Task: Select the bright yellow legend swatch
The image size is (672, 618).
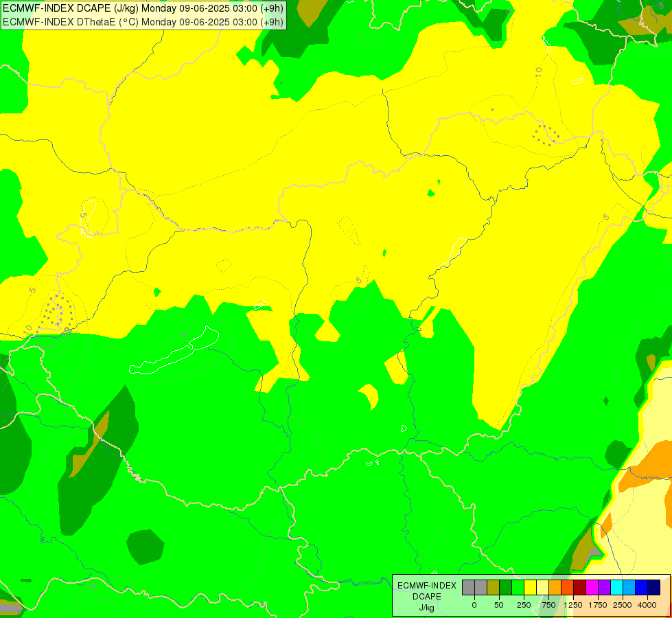Action: (x=531, y=588)
